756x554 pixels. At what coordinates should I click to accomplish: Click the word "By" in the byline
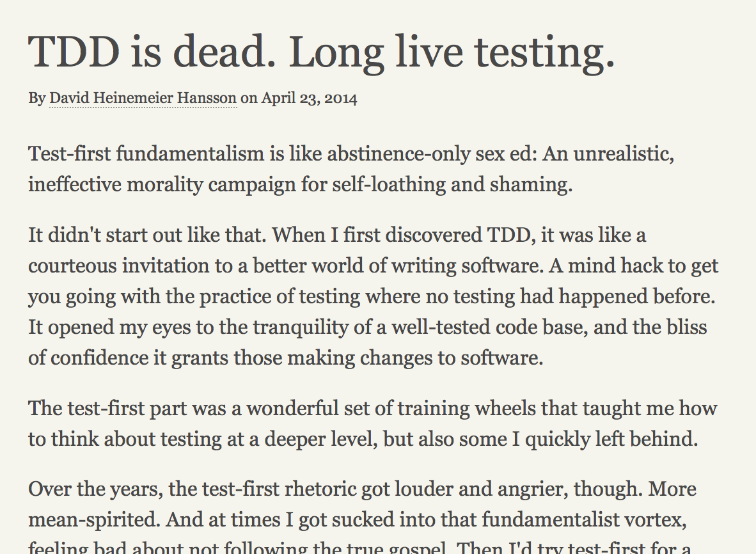(37, 99)
